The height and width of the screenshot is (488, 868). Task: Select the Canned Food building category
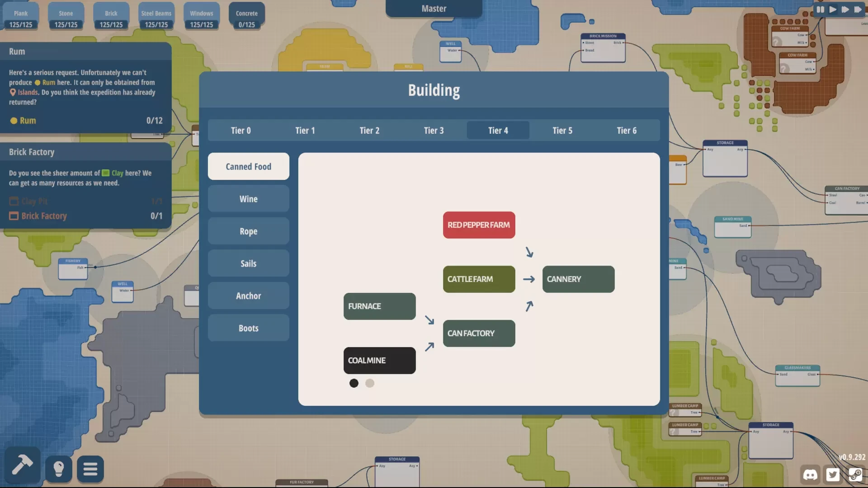(248, 166)
